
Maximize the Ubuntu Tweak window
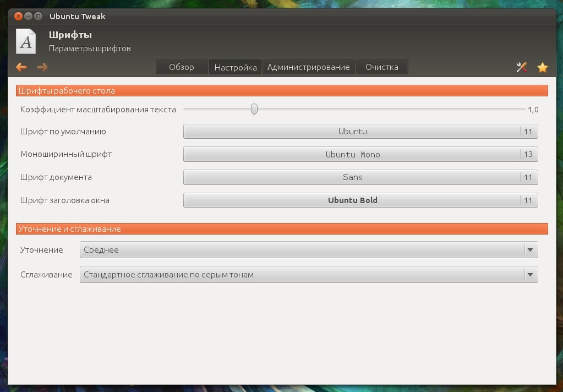(x=38, y=16)
